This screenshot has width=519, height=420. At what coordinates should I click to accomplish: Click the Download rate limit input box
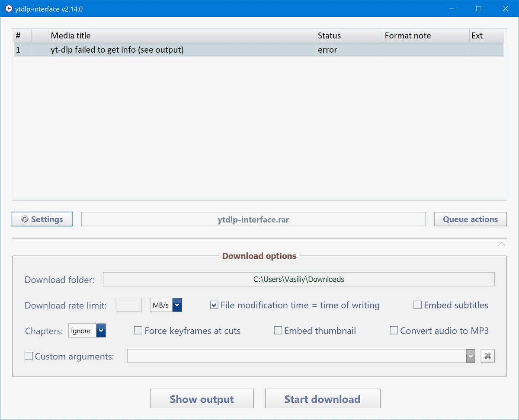[128, 305]
